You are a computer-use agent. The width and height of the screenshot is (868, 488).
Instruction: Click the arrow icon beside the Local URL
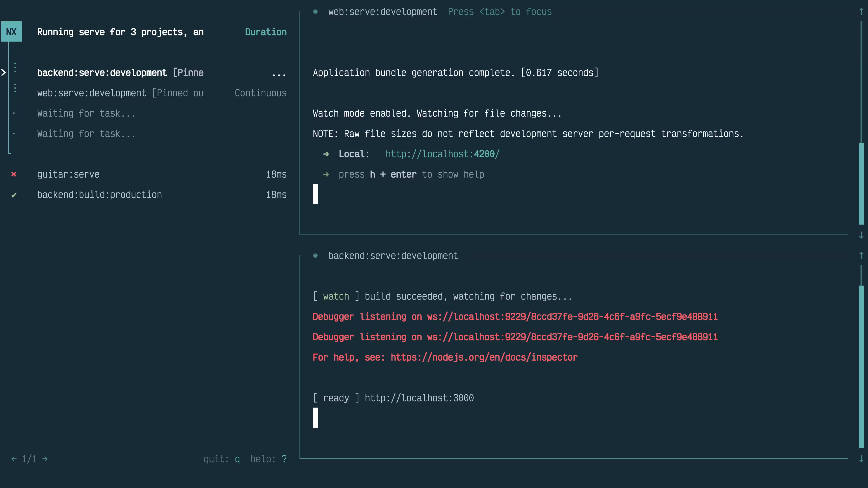326,154
